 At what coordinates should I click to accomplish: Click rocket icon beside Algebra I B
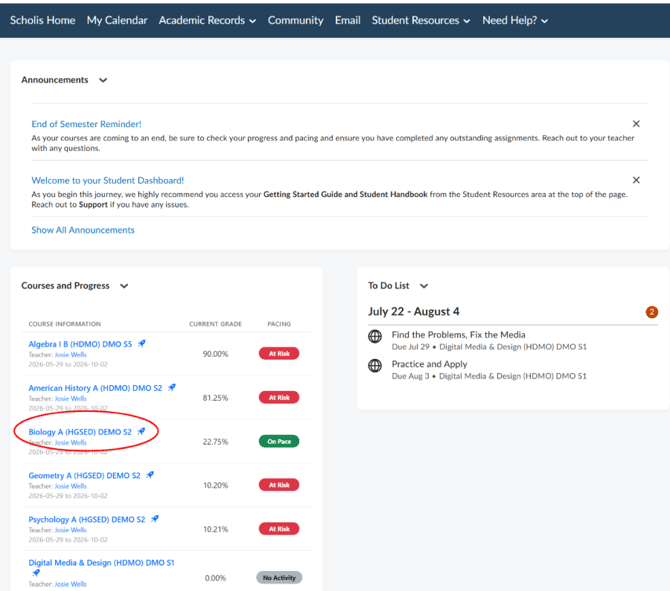point(141,343)
